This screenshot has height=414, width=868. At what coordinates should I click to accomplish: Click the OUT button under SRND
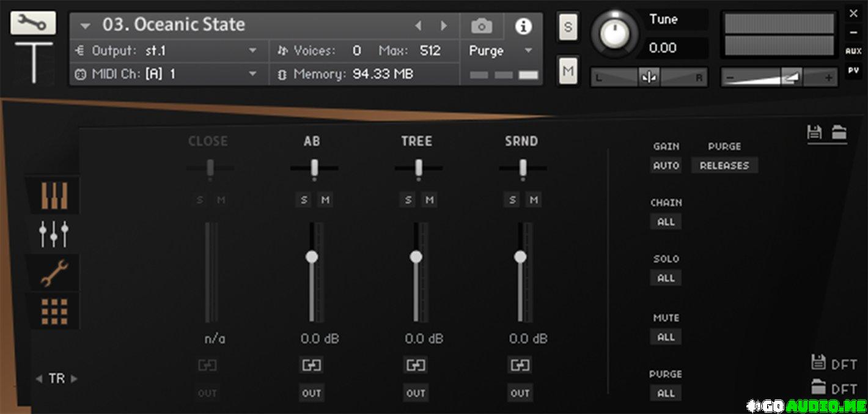520,393
